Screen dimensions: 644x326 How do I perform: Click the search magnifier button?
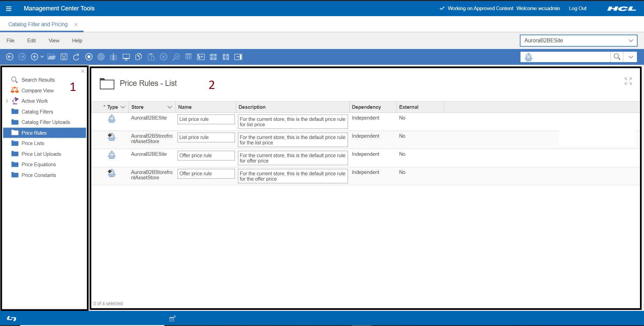click(617, 57)
